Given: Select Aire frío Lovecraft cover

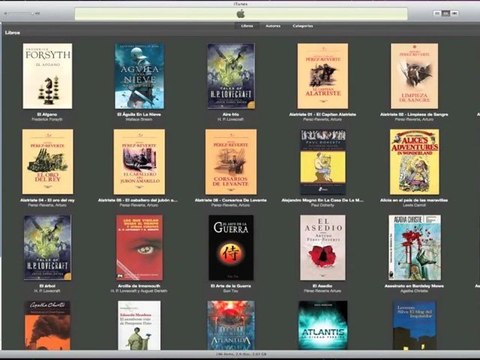Looking at the screenshot, I should (x=231, y=76).
